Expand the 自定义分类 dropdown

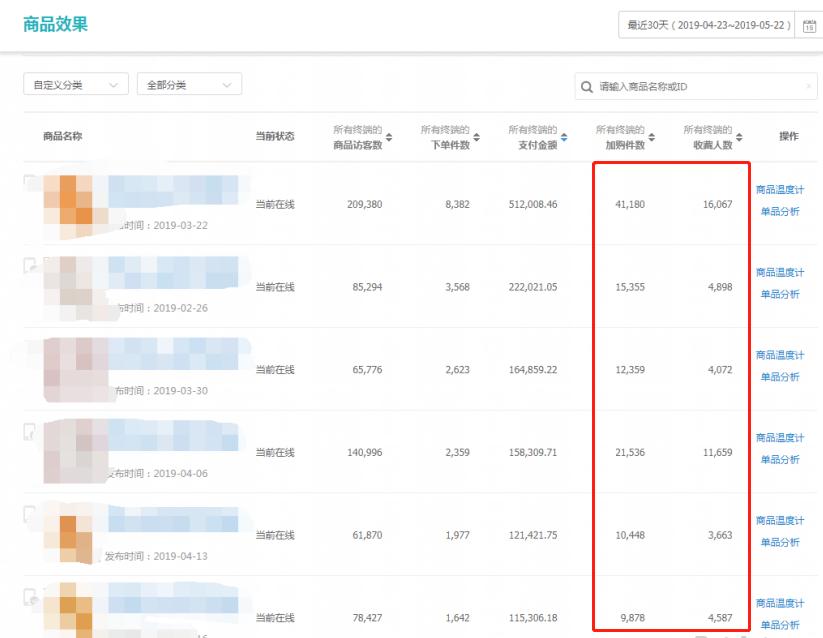pyautogui.click(x=76, y=84)
